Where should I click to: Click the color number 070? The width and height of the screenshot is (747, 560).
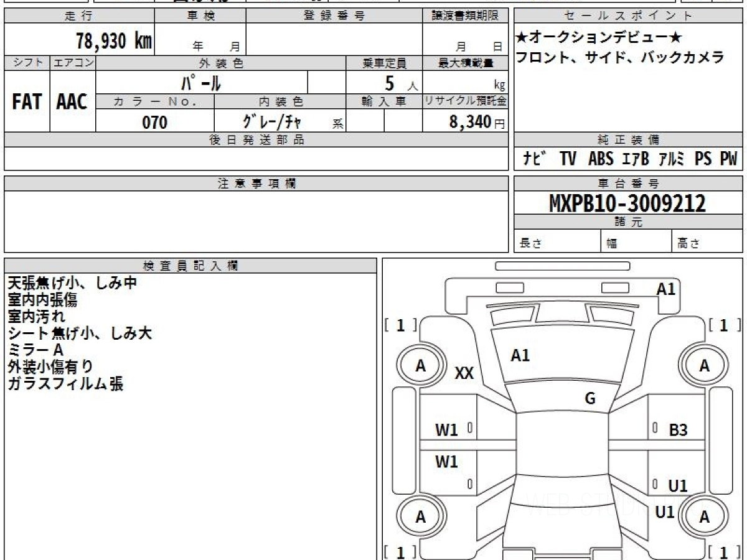coord(155,123)
